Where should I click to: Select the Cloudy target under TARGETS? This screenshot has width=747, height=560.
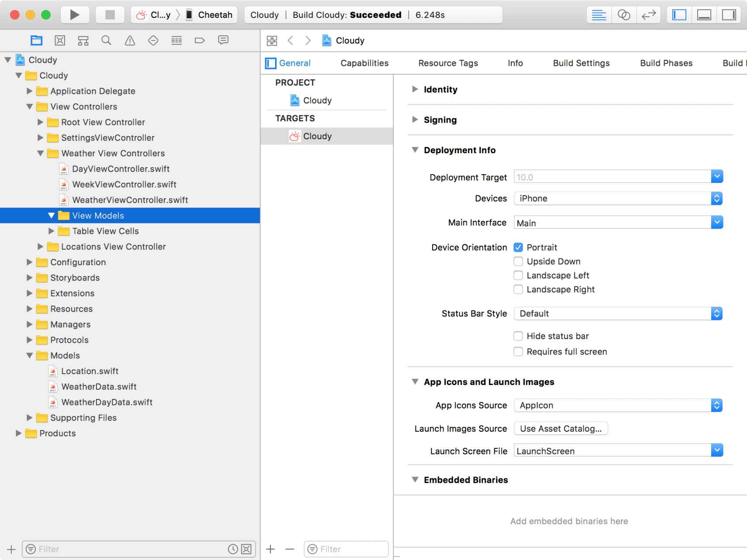click(x=327, y=136)
